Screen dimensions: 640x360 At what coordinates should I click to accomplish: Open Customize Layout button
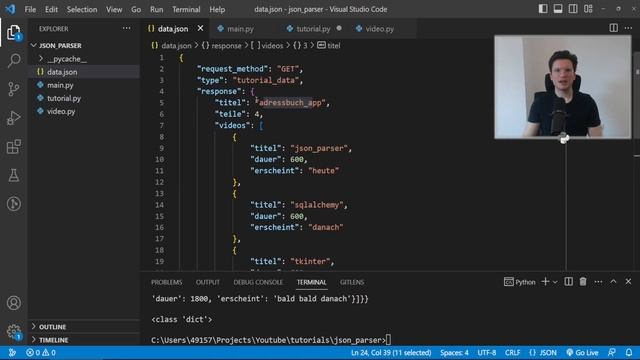[588, 9]
